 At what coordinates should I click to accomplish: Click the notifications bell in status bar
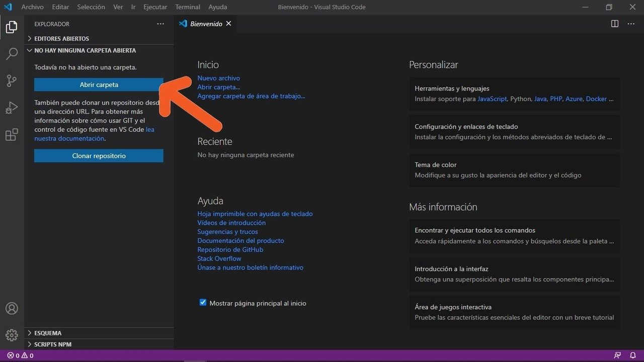(x=633, y=355)
